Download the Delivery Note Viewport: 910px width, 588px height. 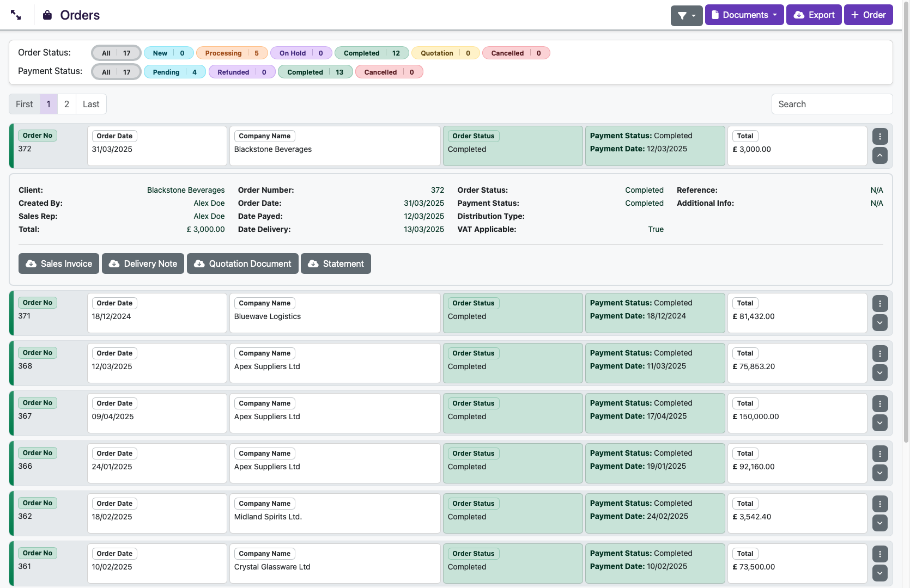click(143, 264)
